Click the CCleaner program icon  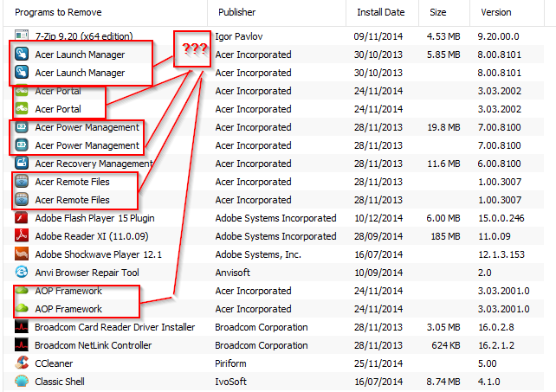[x=22, y=363]
